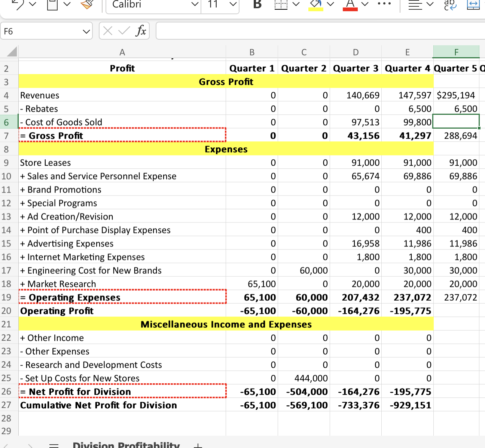
Task: Select column B header
Action: coord(252,52)
